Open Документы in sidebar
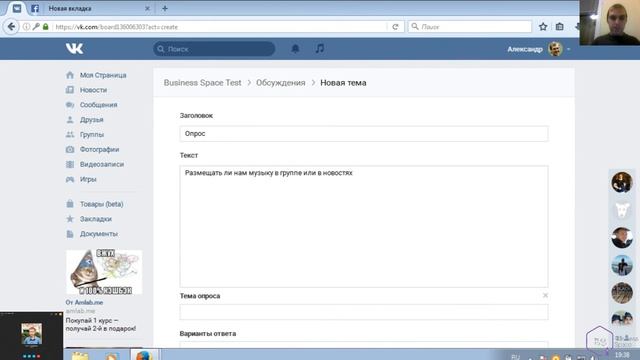The image size is (640, 360). tap(99, 234)
